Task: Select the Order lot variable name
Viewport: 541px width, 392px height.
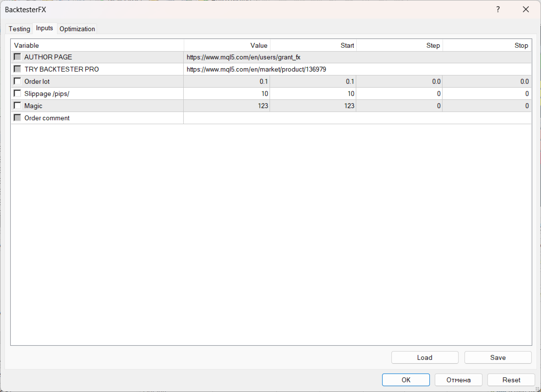Action: 37,82
